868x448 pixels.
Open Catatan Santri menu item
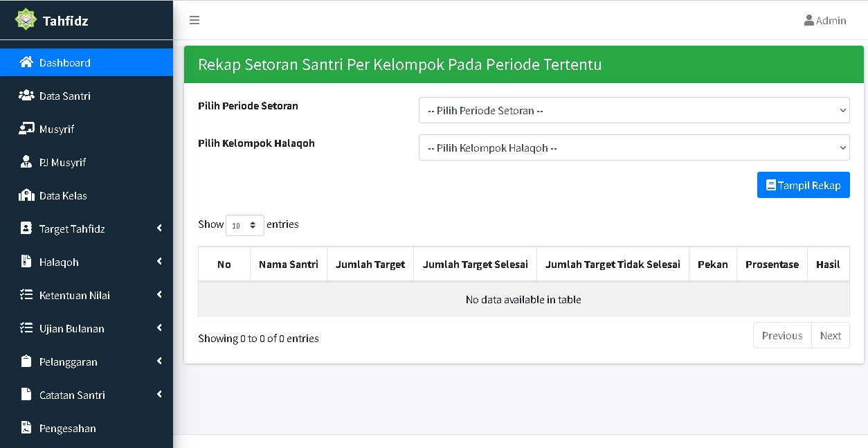(x=72, y=395)
